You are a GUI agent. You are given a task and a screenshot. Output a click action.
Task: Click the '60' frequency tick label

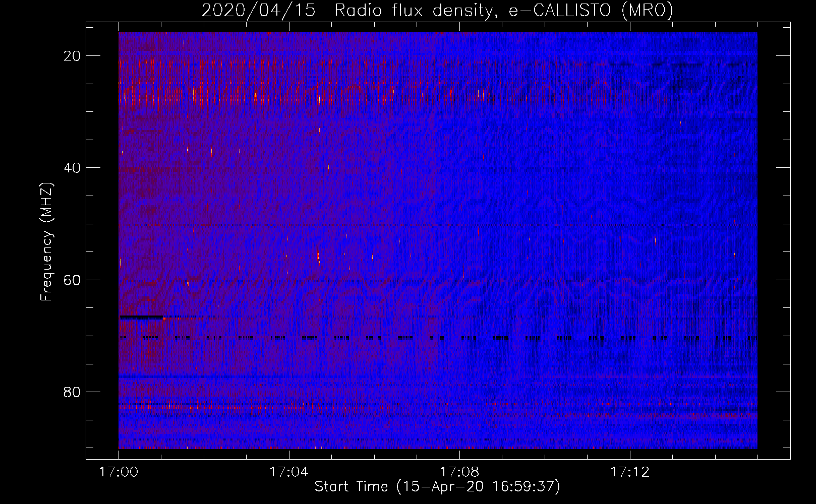pos(72,280)
